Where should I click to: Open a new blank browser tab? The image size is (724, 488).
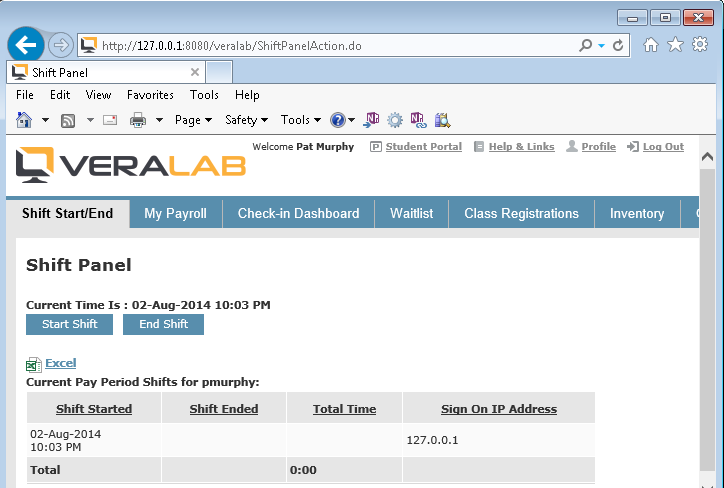219,72
